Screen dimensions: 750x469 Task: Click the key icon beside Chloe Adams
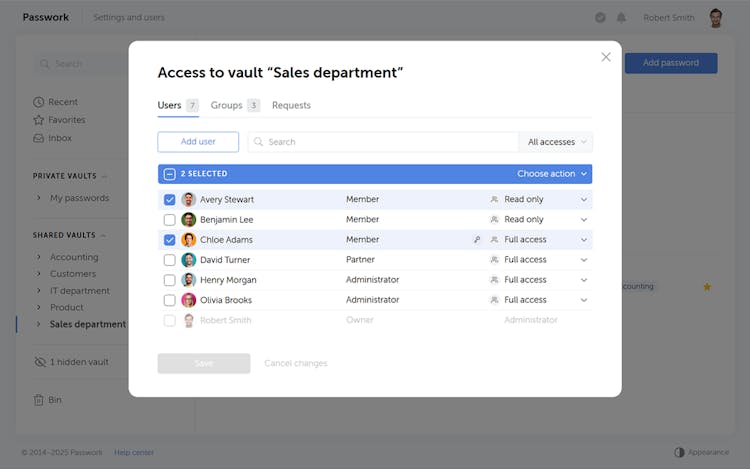[x=477, y=240]
